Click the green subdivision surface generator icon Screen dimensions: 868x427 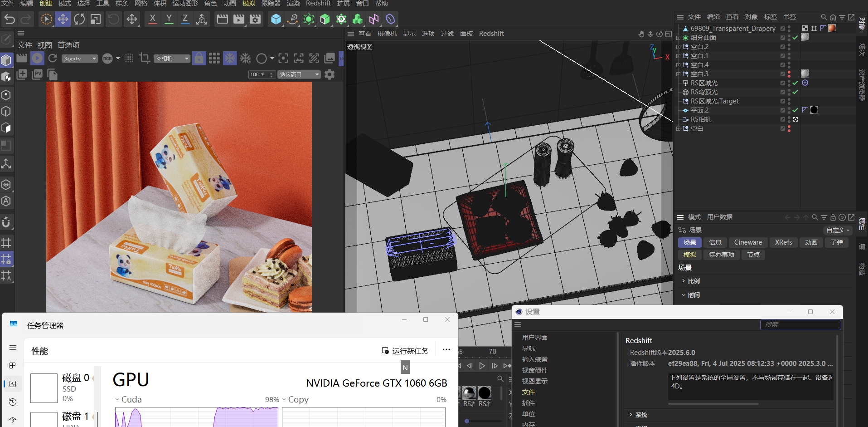click(309, 19)
